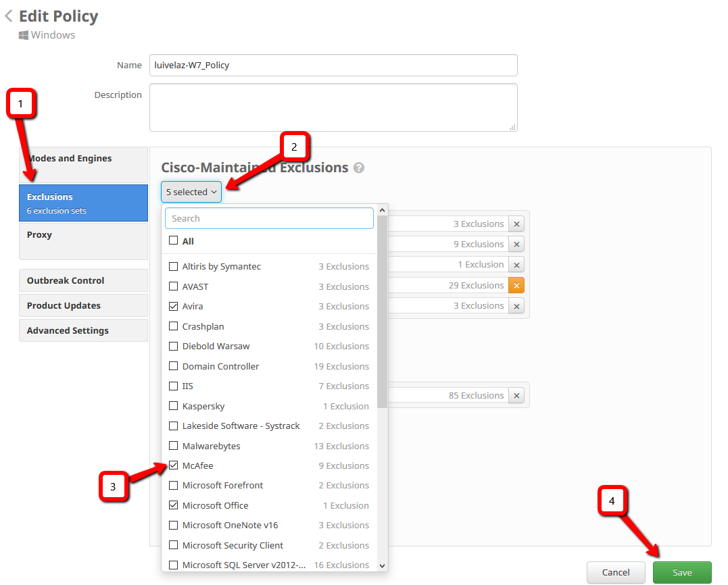The image size is (728, 585).
Task: Remove the exclusion set with 9 Exclusions
Action: 516,245
